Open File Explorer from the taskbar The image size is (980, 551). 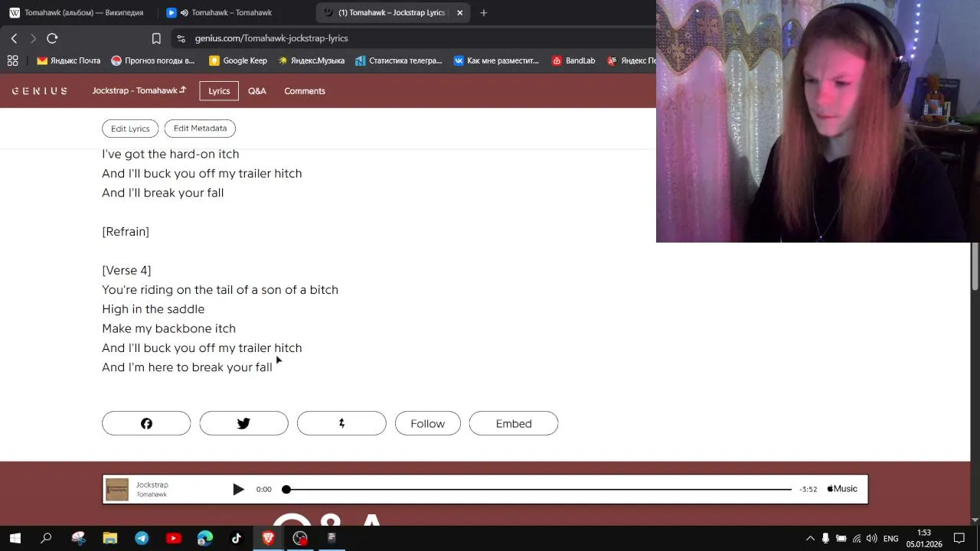tap(109, 538)
